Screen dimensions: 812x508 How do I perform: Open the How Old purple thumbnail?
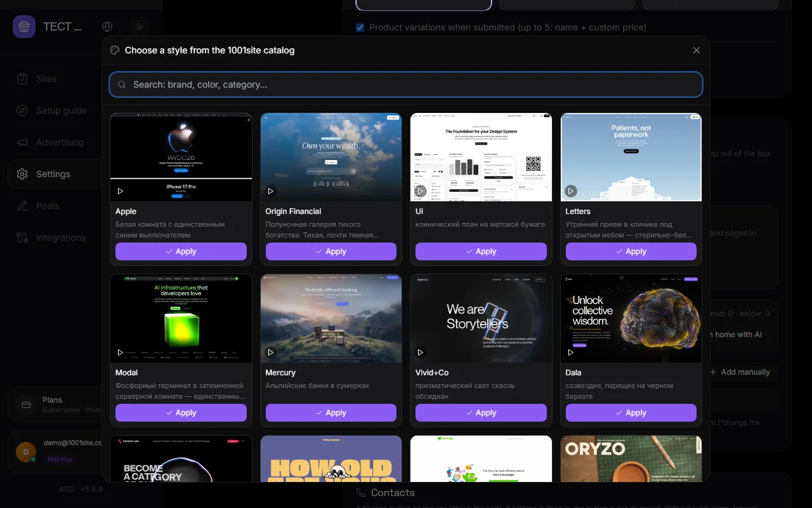coord(331,458)
